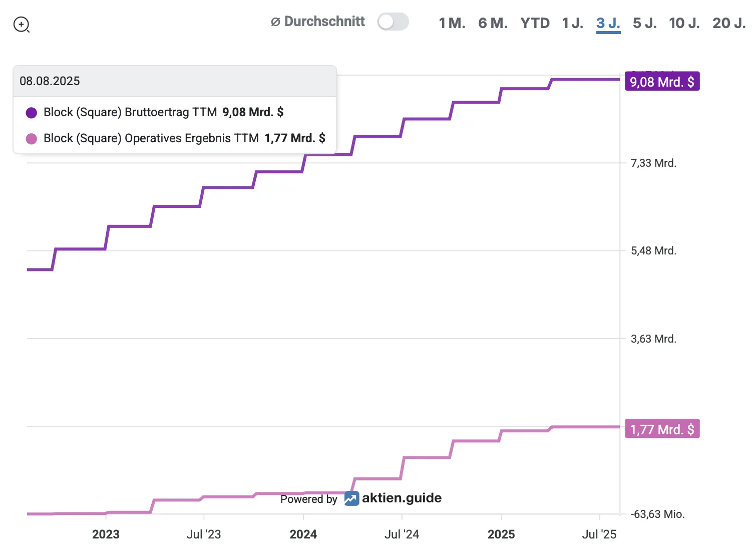Click the Operatives Ergebnis TTM tooltip row

(x=174, y=138)
